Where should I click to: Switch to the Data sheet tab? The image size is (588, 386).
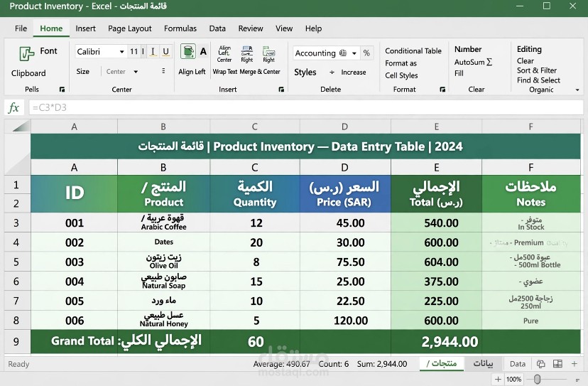point(518,363)
